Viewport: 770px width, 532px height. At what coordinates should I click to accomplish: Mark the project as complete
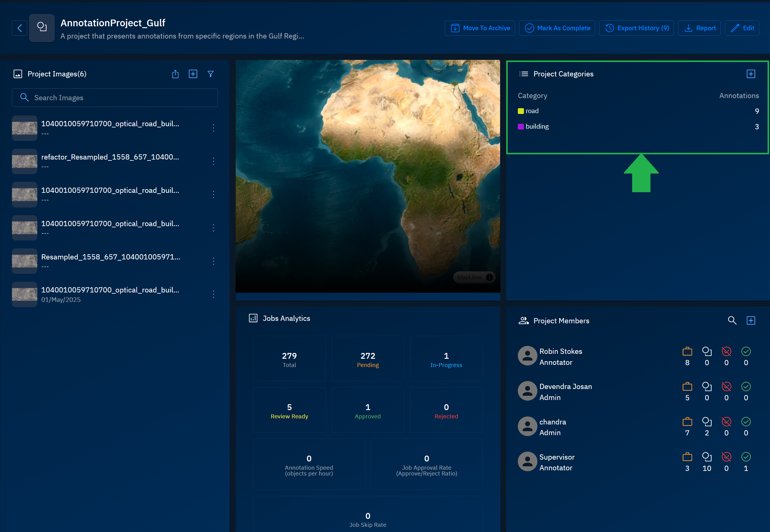(557, 28)
